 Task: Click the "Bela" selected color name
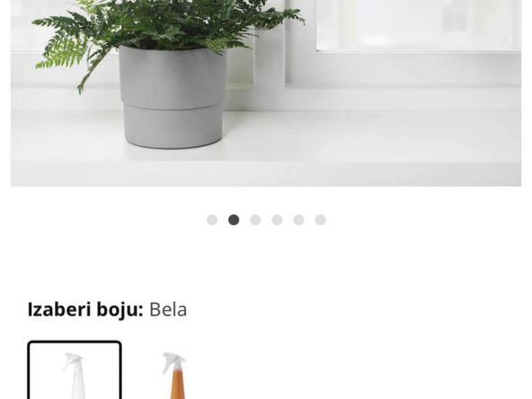(168, 310)
